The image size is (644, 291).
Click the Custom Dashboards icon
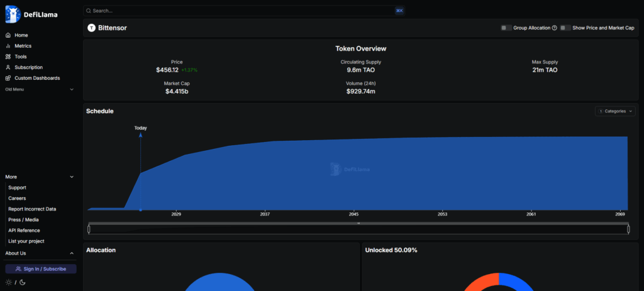[x=8, y=78]
